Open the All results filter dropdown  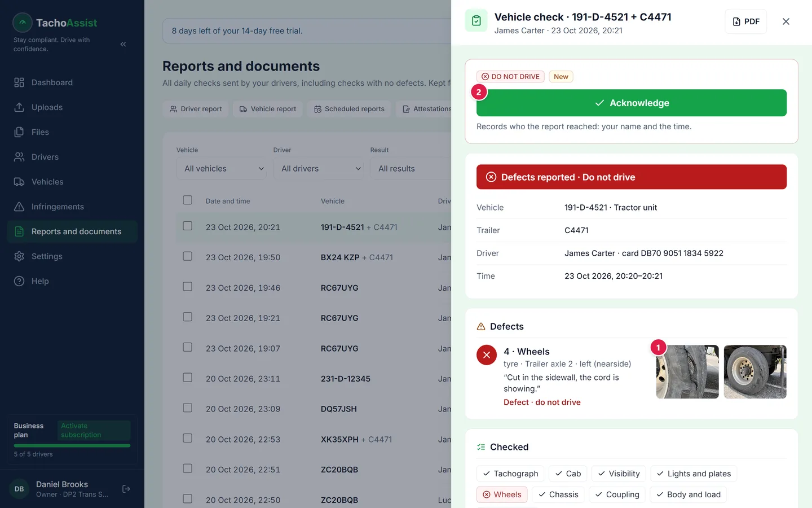click(x=411, y=169)
